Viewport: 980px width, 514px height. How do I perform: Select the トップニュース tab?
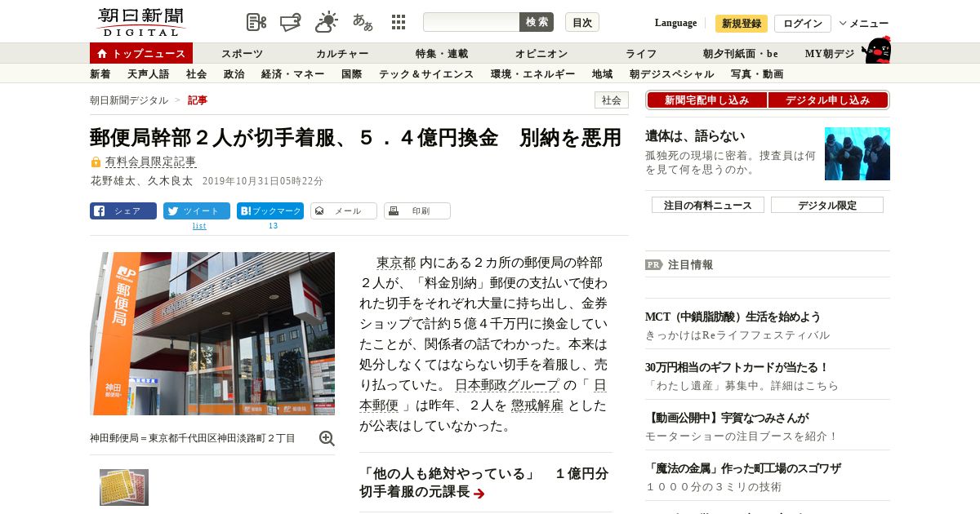(x=141, y=53)
